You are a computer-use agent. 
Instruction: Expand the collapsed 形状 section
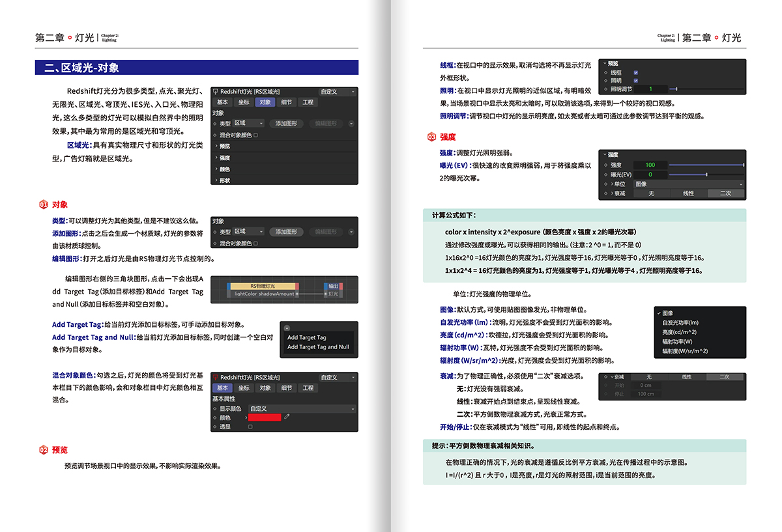pos(224,180)
